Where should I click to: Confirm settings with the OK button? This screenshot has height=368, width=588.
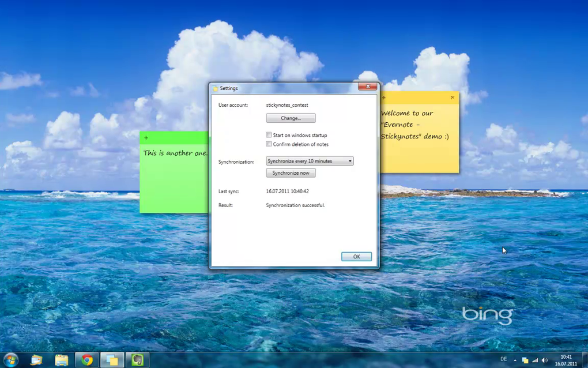pos(356,257)
